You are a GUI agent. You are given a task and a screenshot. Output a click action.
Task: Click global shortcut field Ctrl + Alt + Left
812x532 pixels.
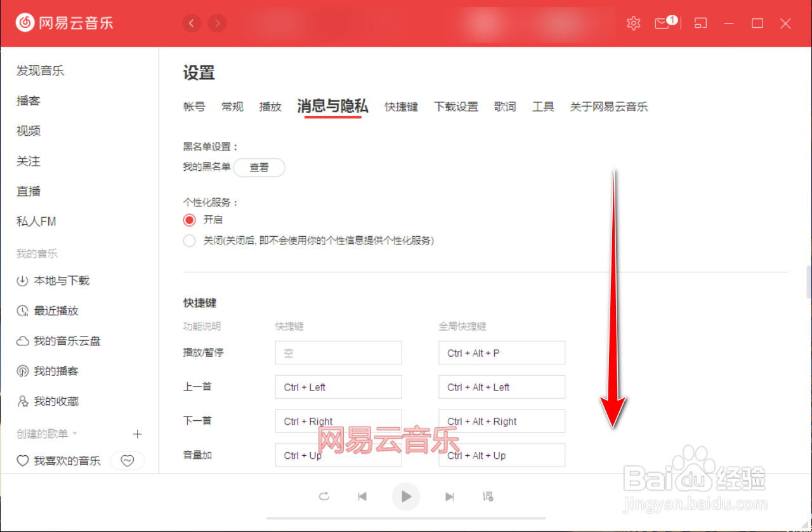coord(502,387)
